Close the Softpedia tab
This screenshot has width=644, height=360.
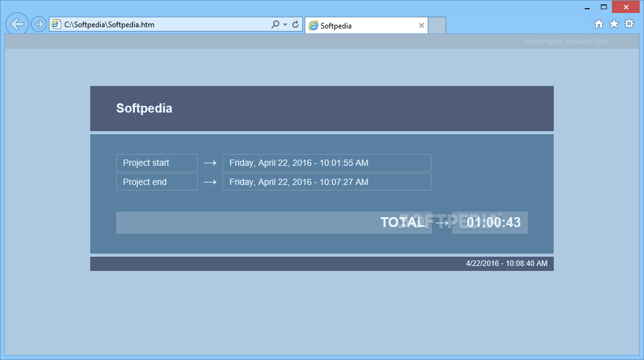point(422,25)
